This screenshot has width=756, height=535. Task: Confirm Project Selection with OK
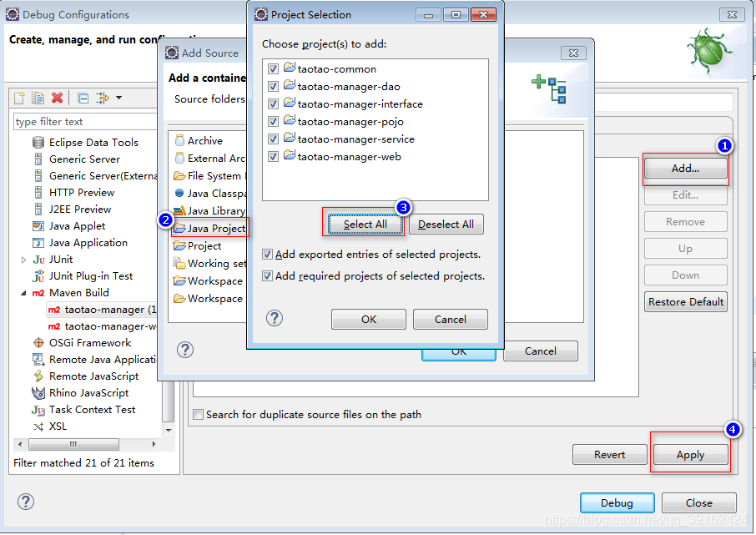pos(369,320)
